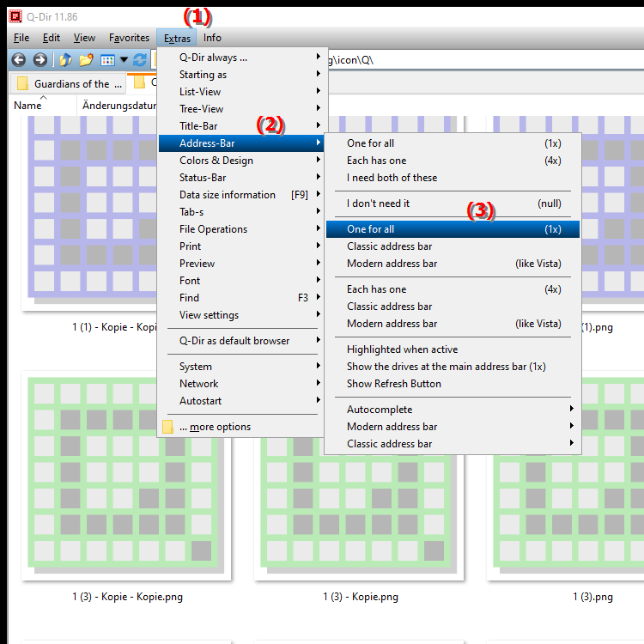644x644 pixels.
Task: Expand the Tree-View submenu
Action: 243,109
